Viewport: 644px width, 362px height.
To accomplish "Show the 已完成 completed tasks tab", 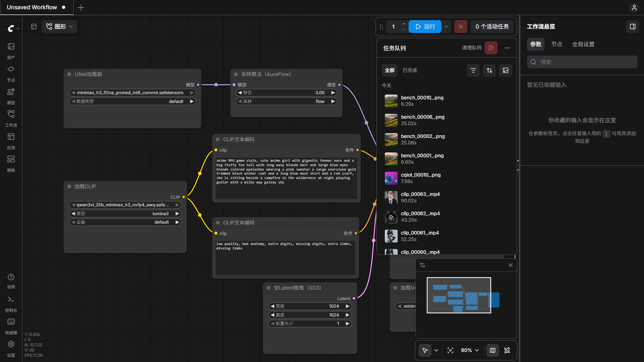I will tap(410, 70).
